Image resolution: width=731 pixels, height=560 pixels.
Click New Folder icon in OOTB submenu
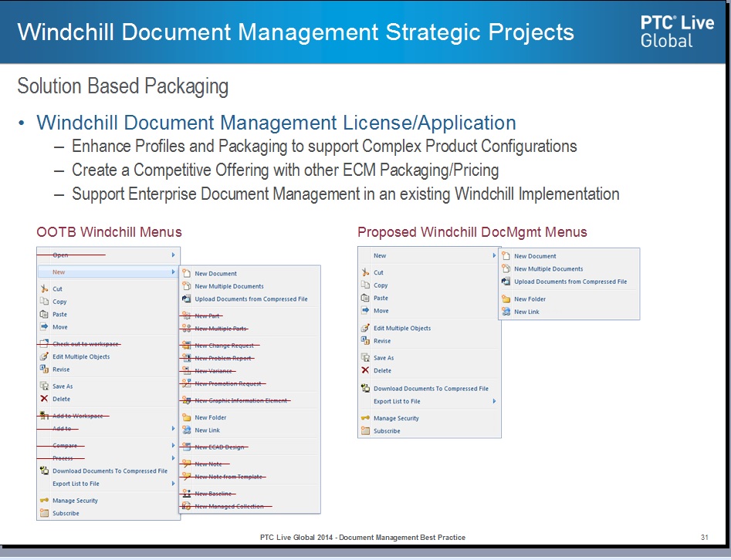187,417
